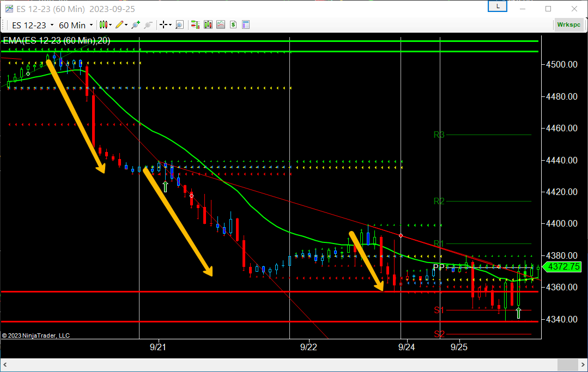The width and height of the screenshot is (588, 372).
Task: Click the Wrkspc button
Action: coord(568,25)
